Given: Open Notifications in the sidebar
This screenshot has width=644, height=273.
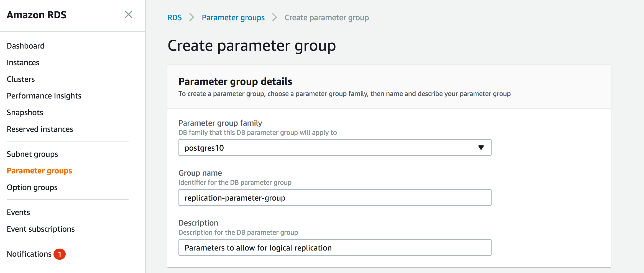Looking at the screenshot, I should click(29, 254).
